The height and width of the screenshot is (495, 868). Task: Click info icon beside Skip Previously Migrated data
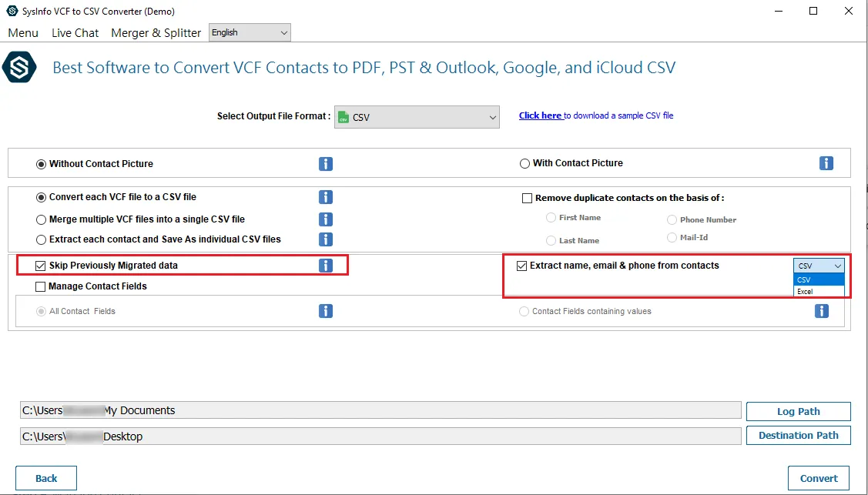click(326, 266)
